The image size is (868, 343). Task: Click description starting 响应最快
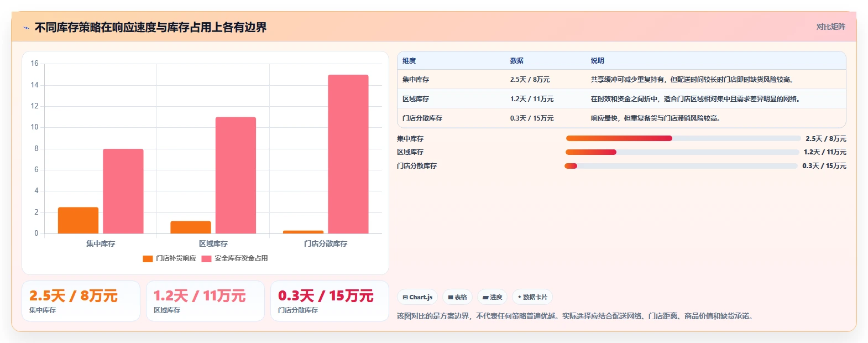657,118
